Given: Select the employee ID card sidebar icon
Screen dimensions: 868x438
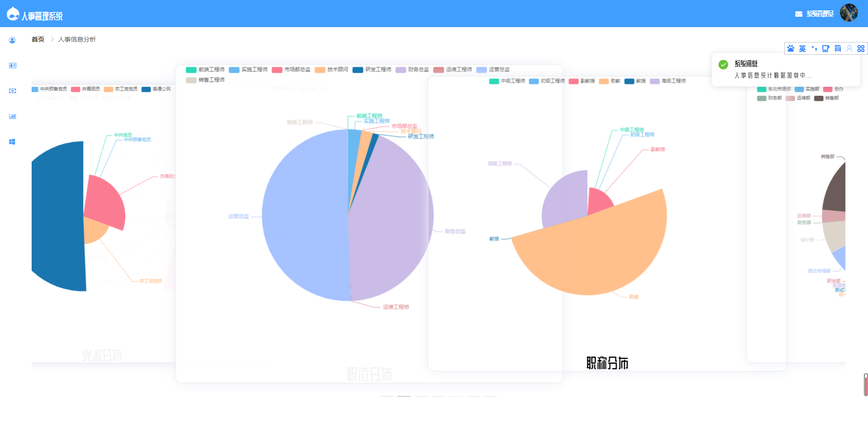Looking at the screenshot, I should click(x=12, y=65).
